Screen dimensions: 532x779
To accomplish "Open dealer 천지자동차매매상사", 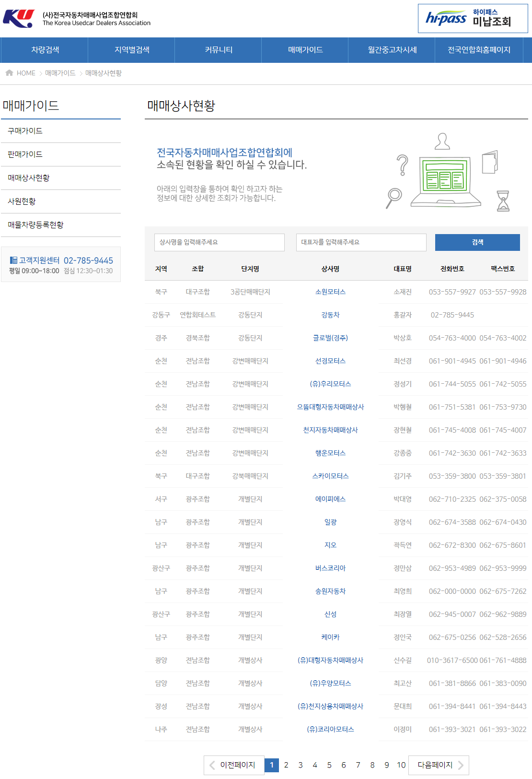I will [330, 430].
